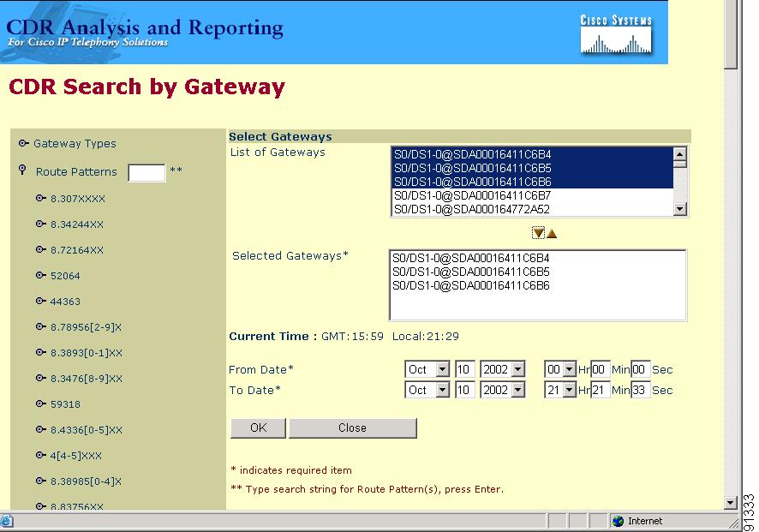Click the bullet icon beside 8.4336[0-5]XX
This screenshot has height=532, width=759.
40,429
